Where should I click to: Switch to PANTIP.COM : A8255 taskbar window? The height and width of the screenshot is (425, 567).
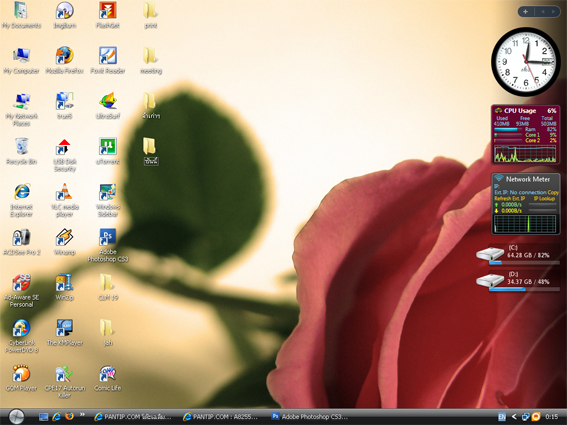[x=221, y=417]
